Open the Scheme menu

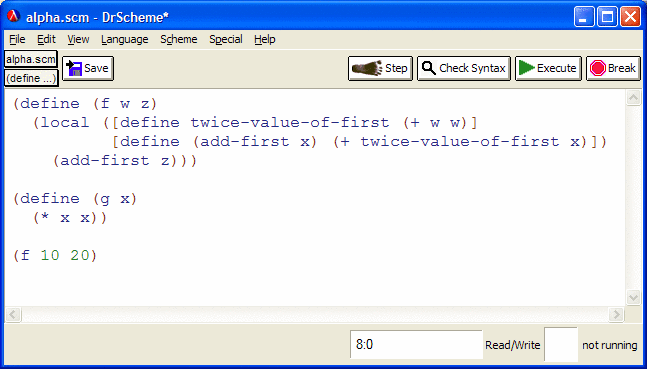coord(179,40)
